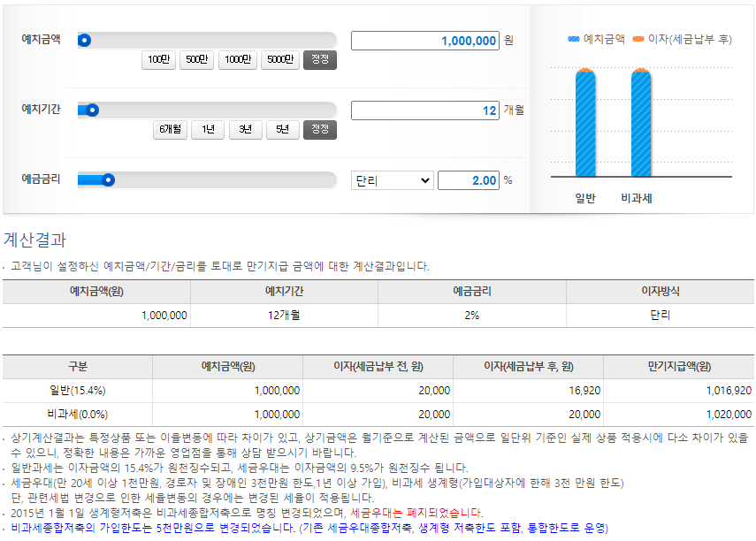
Task: Click the deposit period field showing 12
Action: (x=424, y=108)
